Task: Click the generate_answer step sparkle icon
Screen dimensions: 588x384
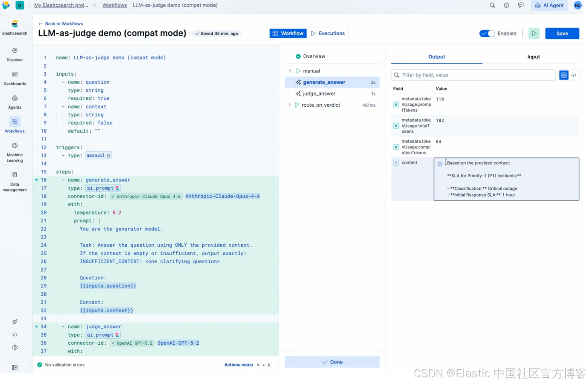Action: (x=298, y=82)
